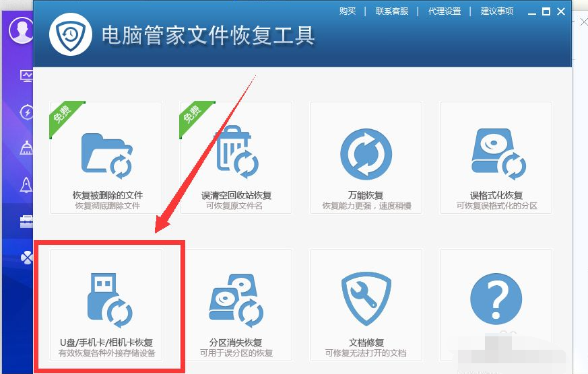This screenshot has height=374, width=588.
Task: Select the USB drive recovery icon
Action: pyautogui.click(x=110, y=300)
